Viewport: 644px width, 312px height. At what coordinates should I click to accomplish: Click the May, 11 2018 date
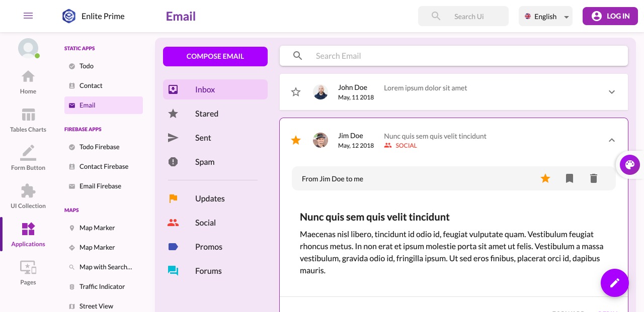click(x=356, y=97)
